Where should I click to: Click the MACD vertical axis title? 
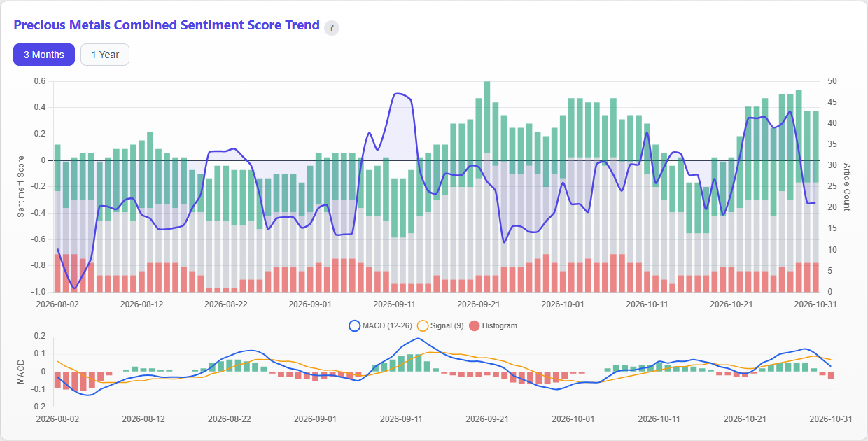click(x=21, y=372)
